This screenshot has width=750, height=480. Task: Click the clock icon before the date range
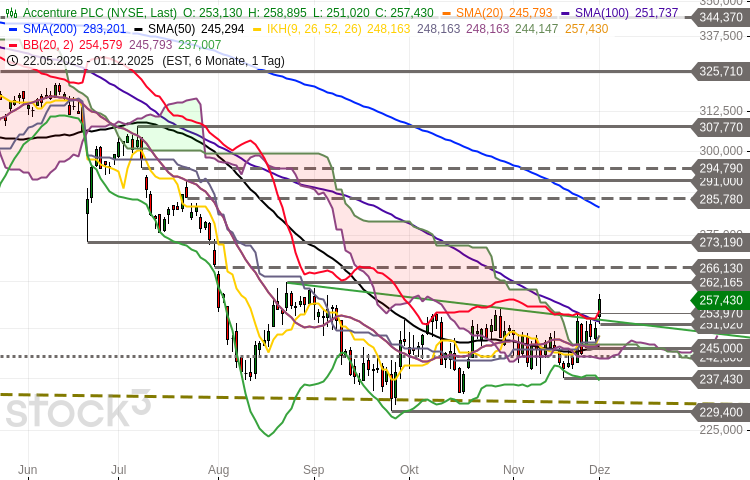[11, 60]
